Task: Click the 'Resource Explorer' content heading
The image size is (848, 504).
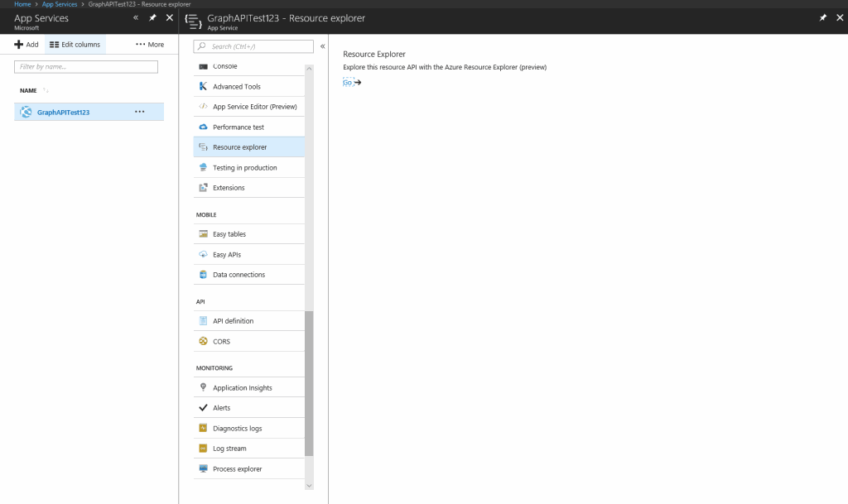Action: click(x=374, y=54)
